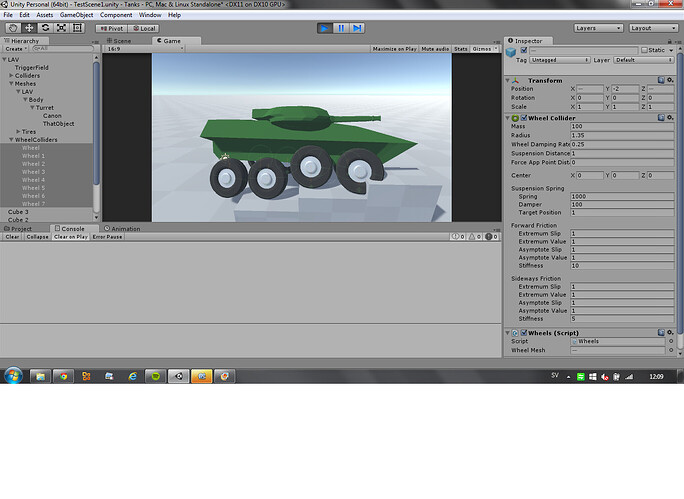Toggle Clear on Play in Console
Viewport: 684px width, 499px height.
pyautogui.click(x=70, y=237)
